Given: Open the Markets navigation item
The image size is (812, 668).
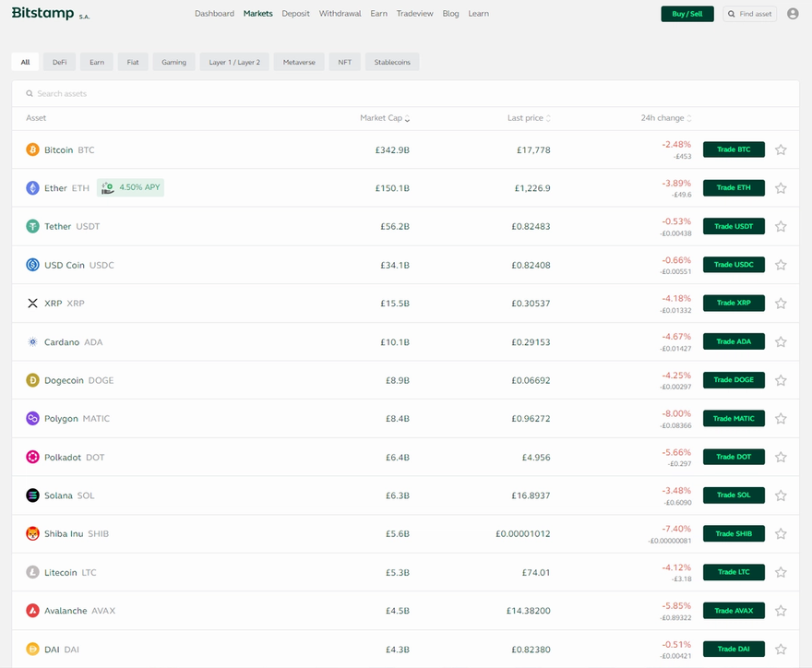Looking at the screenshot, I should [x=257, y=13].
